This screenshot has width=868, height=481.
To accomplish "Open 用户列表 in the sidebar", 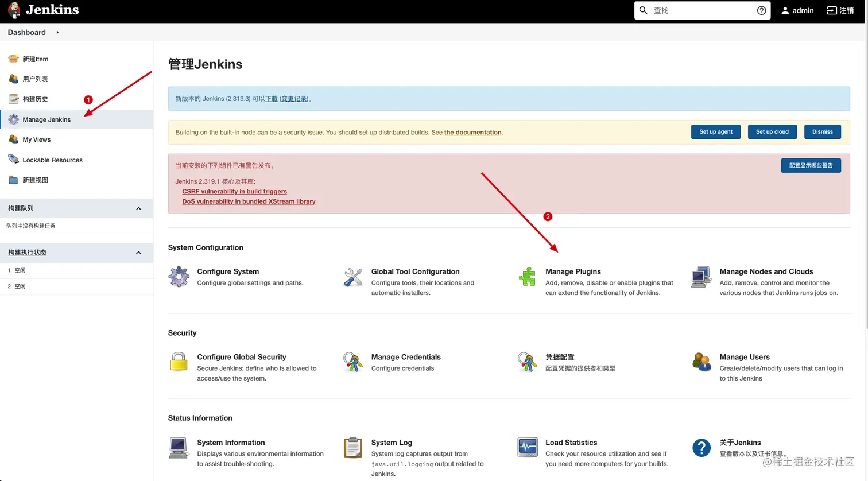I will click(x=36, y=79).
